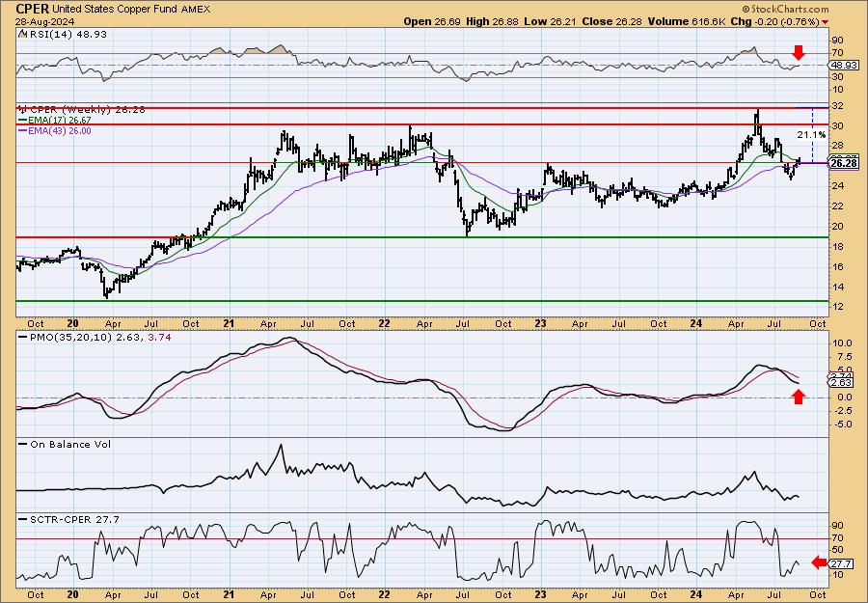The height and width of the screenshot is (603, 868).
Task: Click the EMA(43) 26.00 legend entry
Action: coord(61,131)
